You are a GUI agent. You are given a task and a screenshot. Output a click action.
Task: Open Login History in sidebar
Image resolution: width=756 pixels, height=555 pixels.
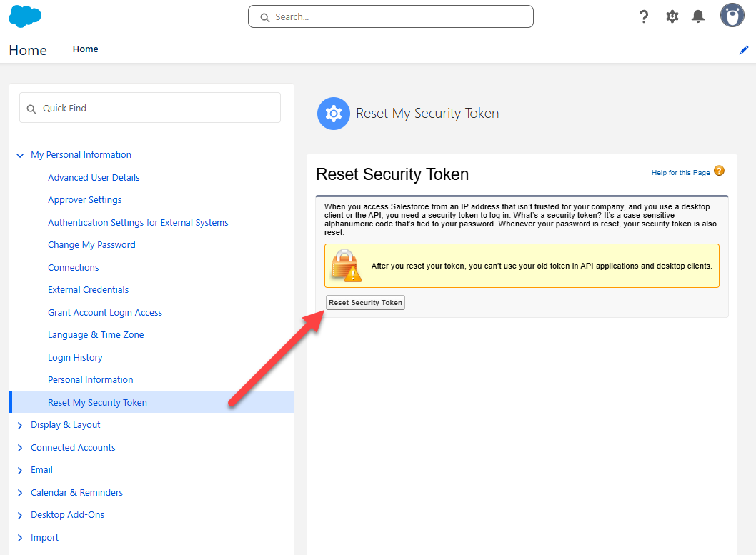[x=75, y=358]
